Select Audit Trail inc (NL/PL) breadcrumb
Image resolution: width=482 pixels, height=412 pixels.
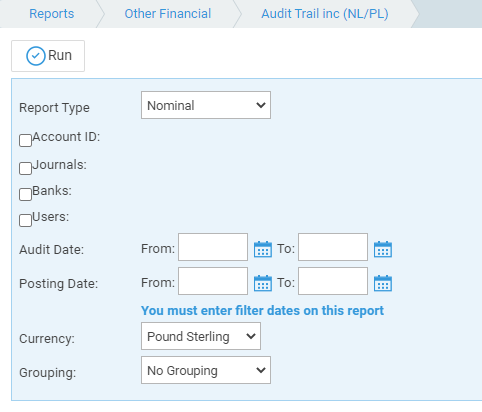point(325,14)
